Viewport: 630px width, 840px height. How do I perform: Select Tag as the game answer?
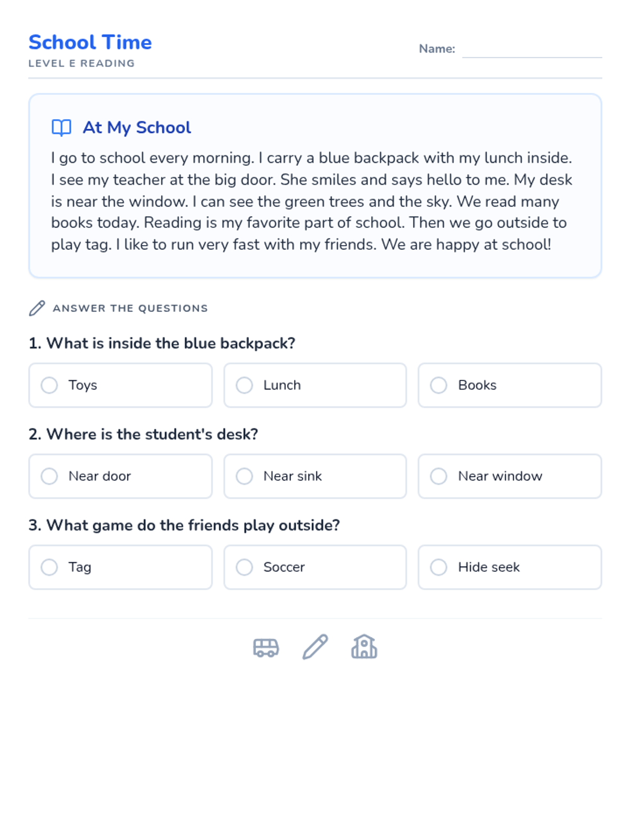click(49, 567)
